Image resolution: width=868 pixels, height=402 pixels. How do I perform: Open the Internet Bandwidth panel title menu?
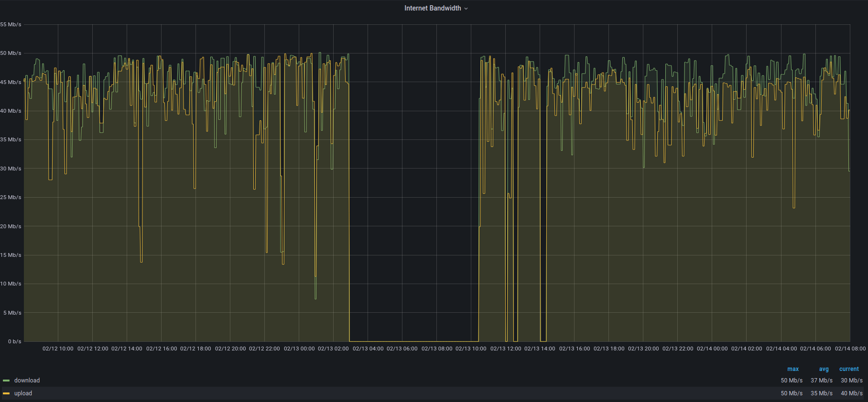tap(432, 8)
